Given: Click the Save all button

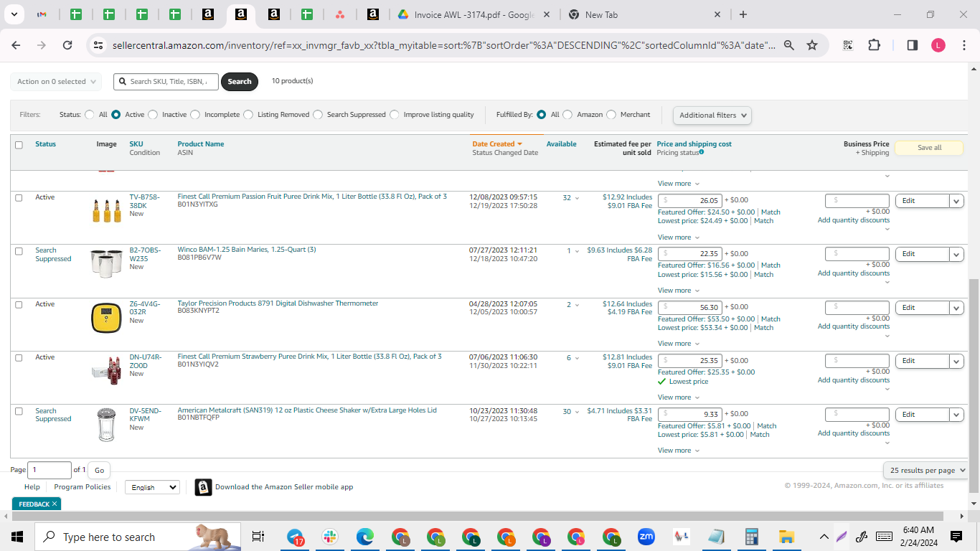Looking at the screenshot, I should (x=929, y=148).
